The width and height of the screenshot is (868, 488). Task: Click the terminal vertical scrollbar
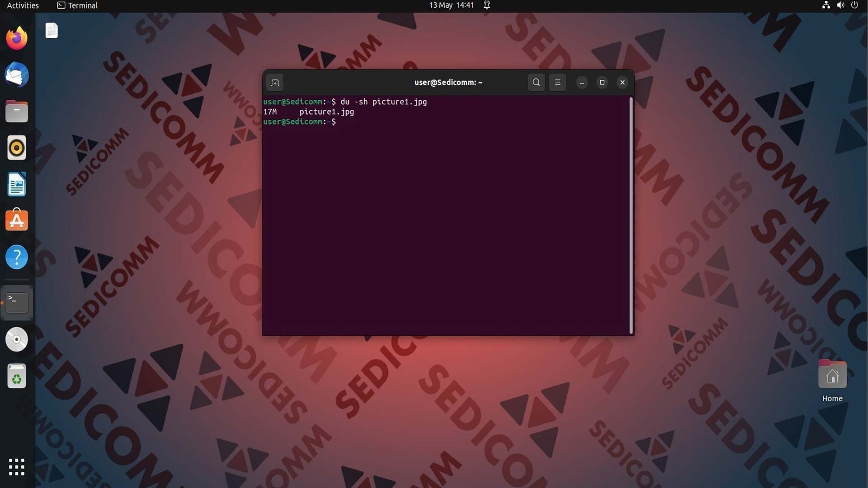point(631,216)
